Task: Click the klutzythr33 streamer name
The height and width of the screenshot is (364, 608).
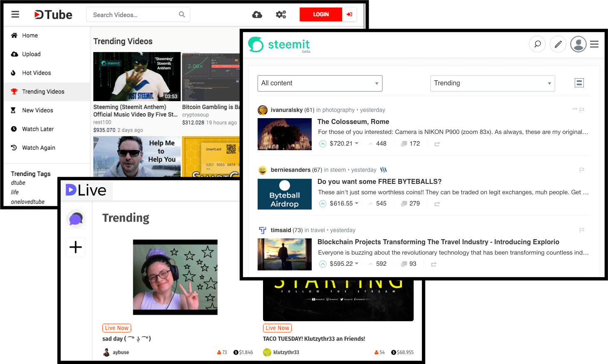Action: (x=286, y=352)
